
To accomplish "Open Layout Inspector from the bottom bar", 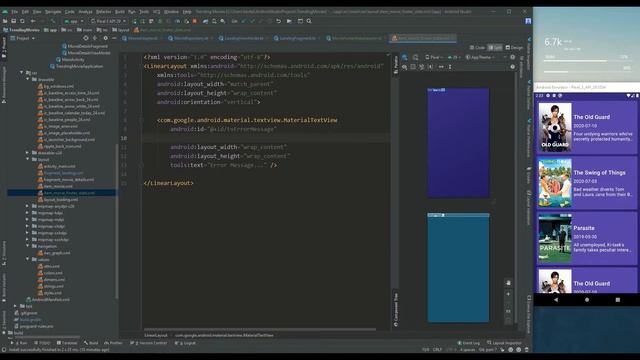I will (x=504, y=343).
